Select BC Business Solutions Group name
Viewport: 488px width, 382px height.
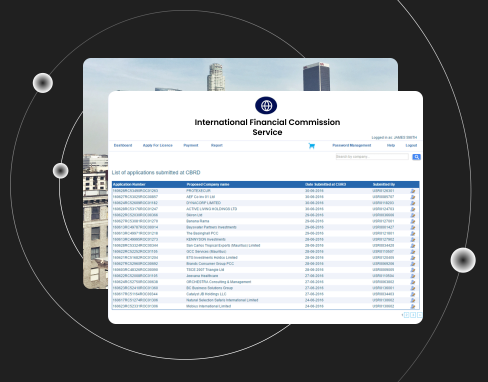(209, 288)
